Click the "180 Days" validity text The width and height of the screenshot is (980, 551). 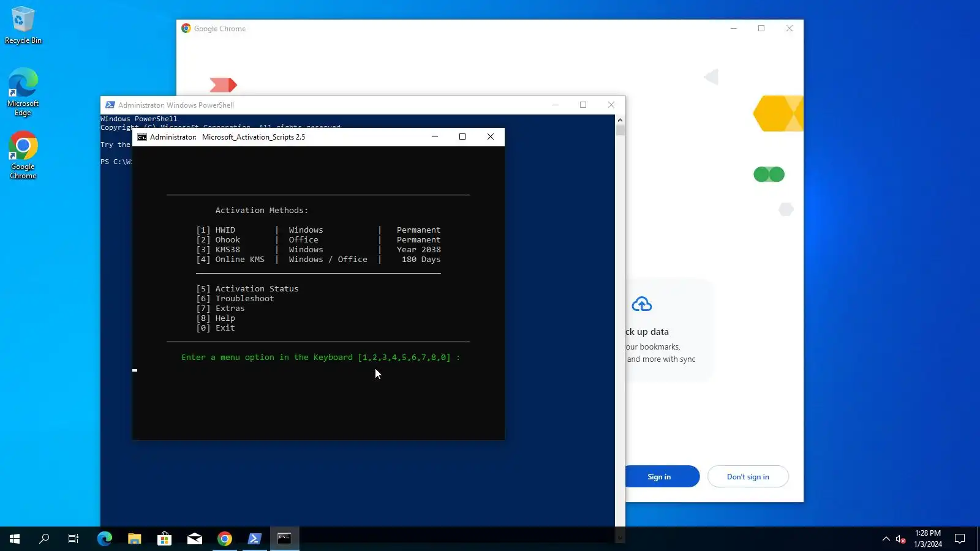pyautogui.click(x=421, y=260)
